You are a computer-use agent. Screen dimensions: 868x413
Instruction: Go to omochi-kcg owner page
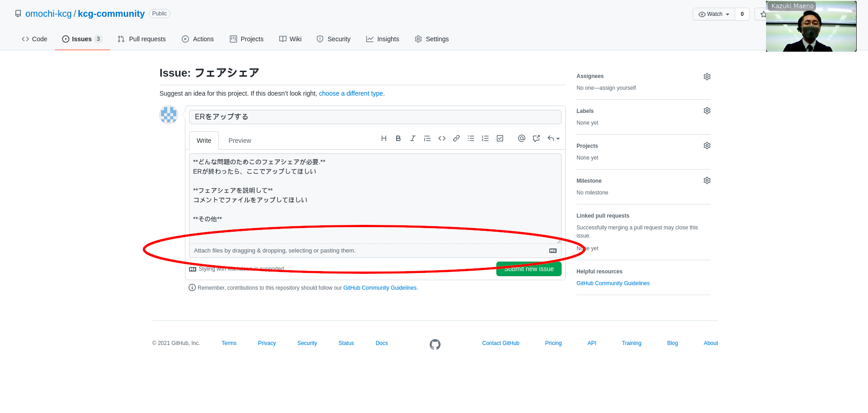(x=48, y=14)
